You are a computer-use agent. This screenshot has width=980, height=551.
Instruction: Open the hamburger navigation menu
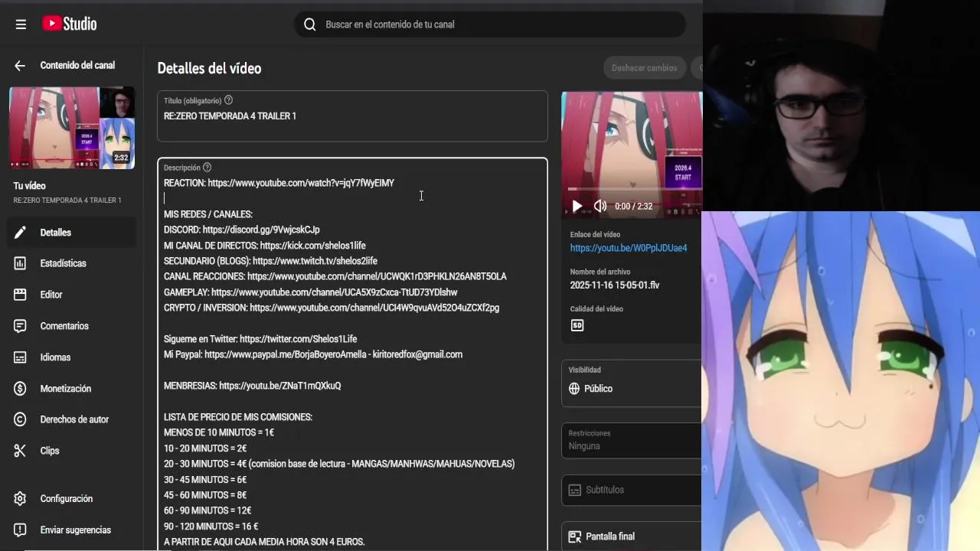click(21, 24)
